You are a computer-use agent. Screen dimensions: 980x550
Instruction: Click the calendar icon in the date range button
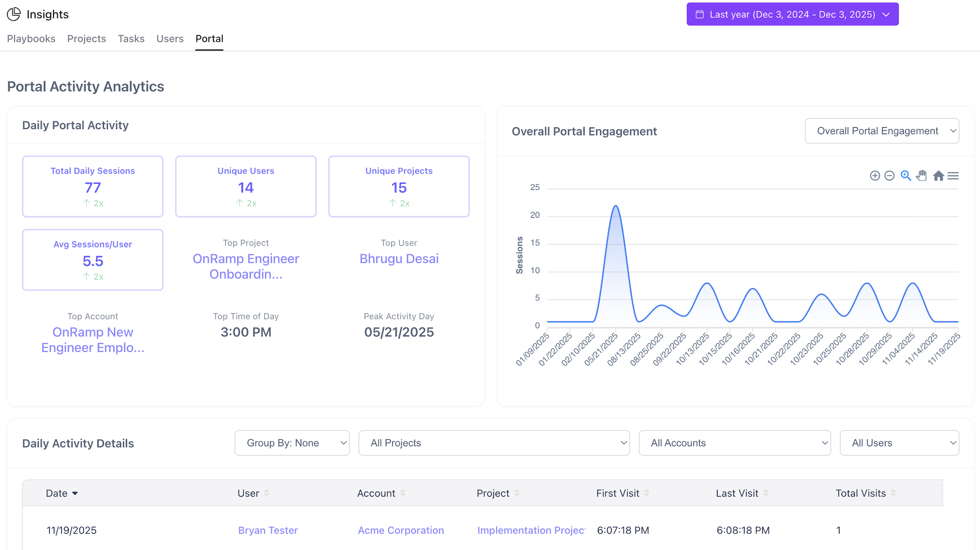[700, 14]
